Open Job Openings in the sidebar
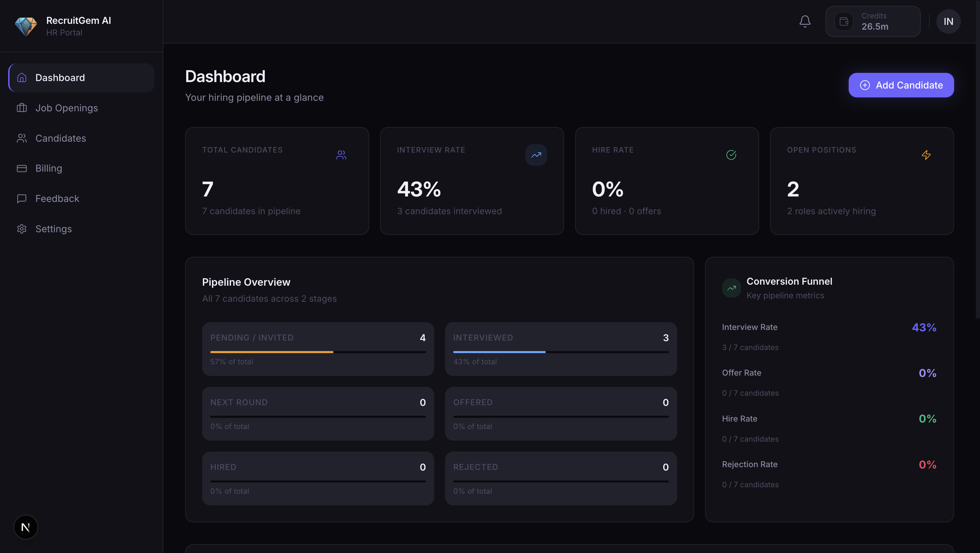This screenshot has width=980, height=553. (66, 108)
